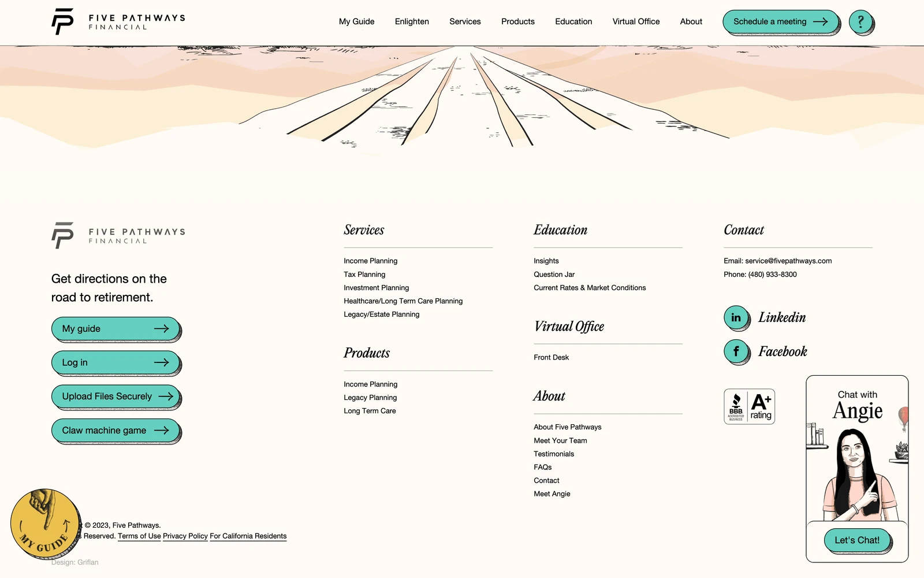
Task: Click the Upload Files Securely button
Action: [116, 397]
